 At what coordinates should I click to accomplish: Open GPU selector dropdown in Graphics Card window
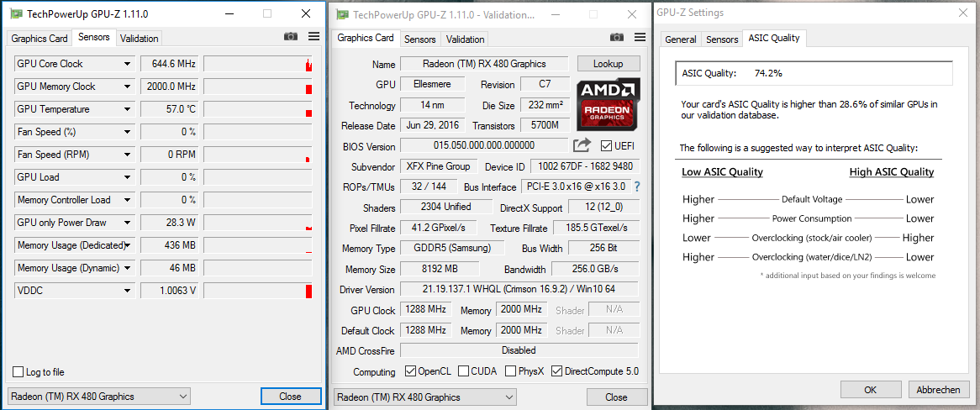[x=425, y=397]
